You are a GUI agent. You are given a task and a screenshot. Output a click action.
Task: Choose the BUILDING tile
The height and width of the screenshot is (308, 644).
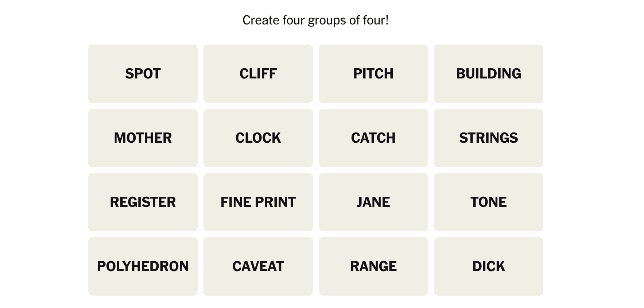point(488,74)
